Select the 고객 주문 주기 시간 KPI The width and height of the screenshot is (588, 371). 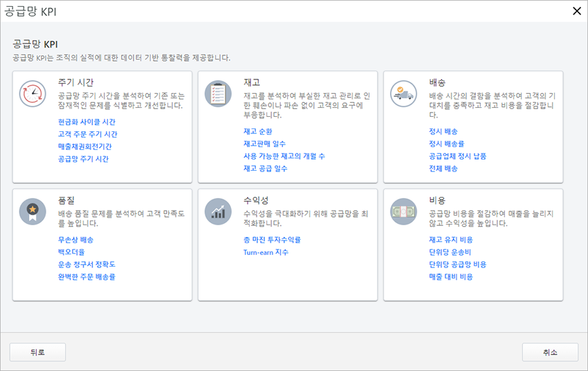tap(88, 134)
